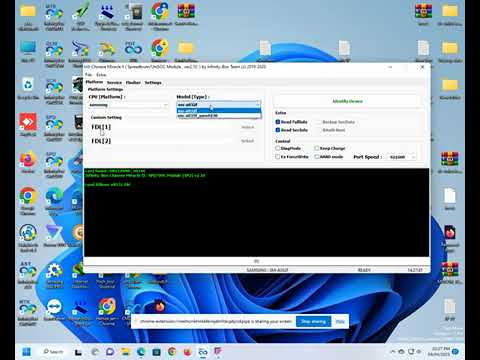The width and height of the screenshot is (480, 360).
Task: Click the Infinity tool icon in the taskbar
Action: [x=203, y=352]
